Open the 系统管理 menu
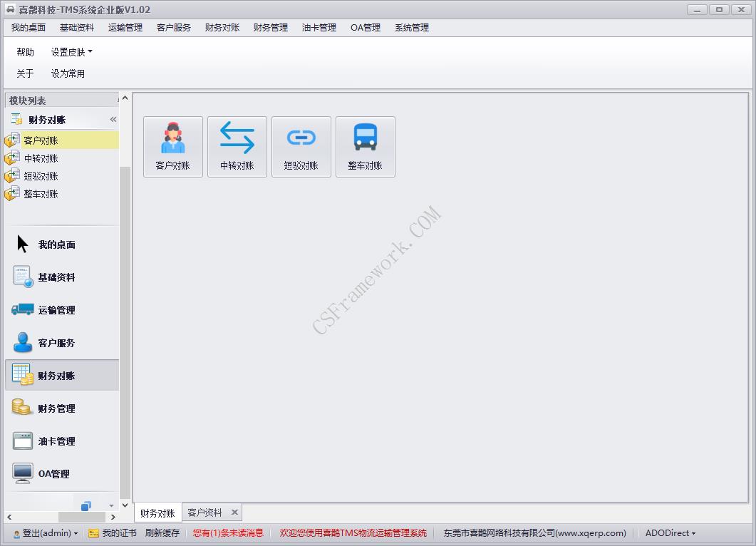756x546 pixels. coord(411,28)
